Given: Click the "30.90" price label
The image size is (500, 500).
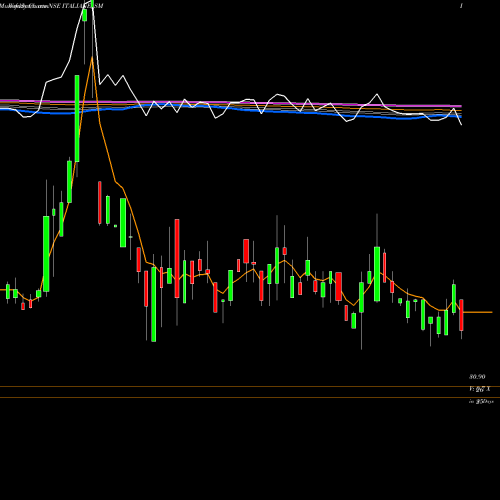Looking at the screenshot, I should click(477, 377).
